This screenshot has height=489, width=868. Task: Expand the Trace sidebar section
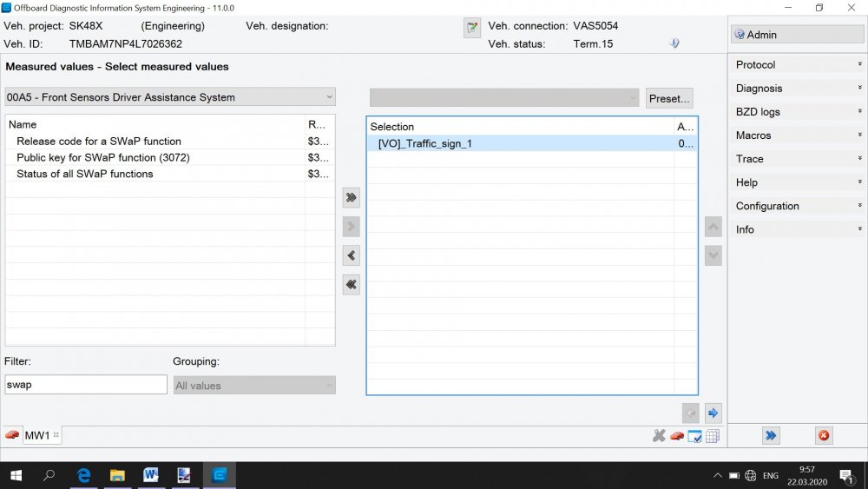click(x=797, y=159)
